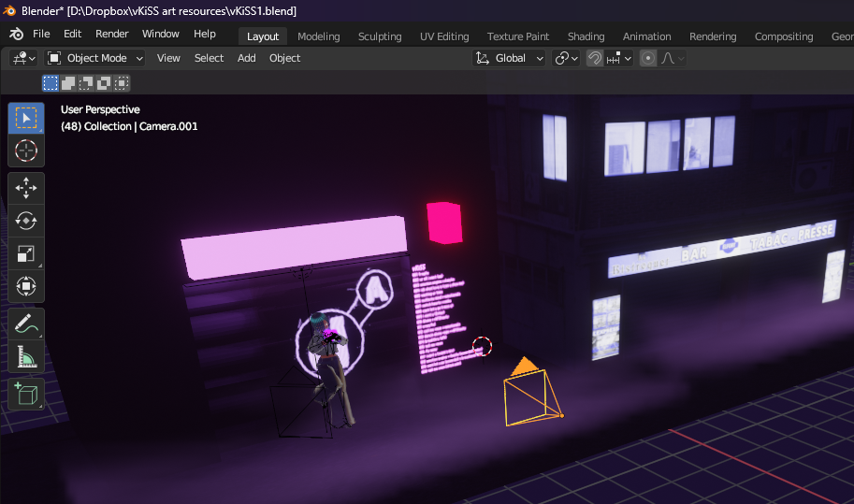Image resolution: width=854 pixels, height=504 pixels.
Task: Select the Annotate tool
Action: coord(26,324)
